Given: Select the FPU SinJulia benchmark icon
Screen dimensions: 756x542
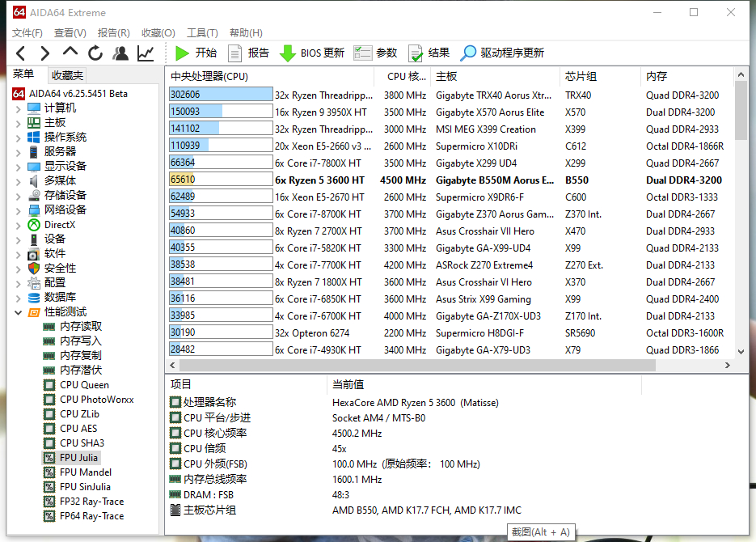Looking at the screenshot, I should (49, 486).
